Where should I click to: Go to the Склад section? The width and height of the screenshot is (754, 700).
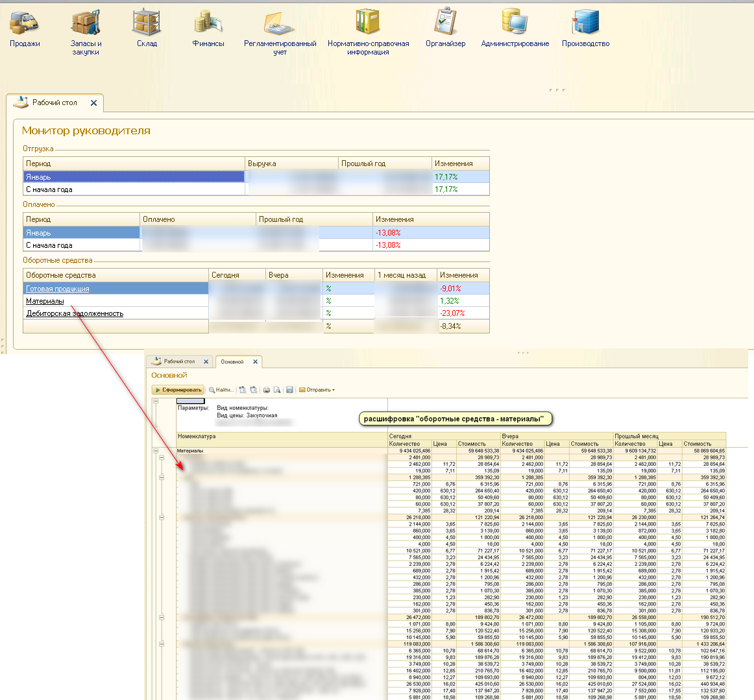(147, 29)
